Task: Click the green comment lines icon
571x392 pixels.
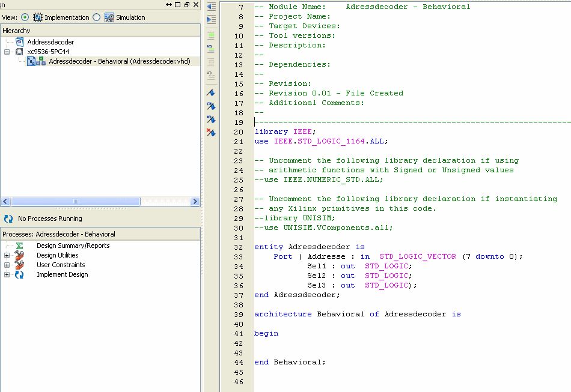Action: tap(211, 35)
